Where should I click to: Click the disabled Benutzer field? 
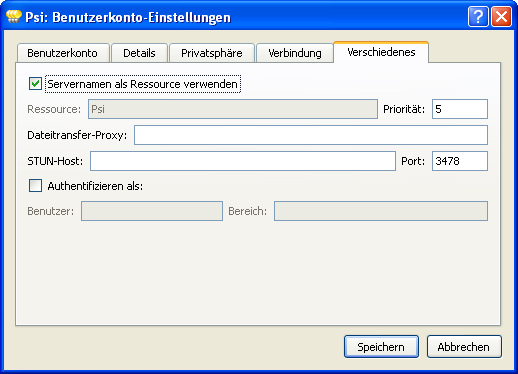pos(152,211)
